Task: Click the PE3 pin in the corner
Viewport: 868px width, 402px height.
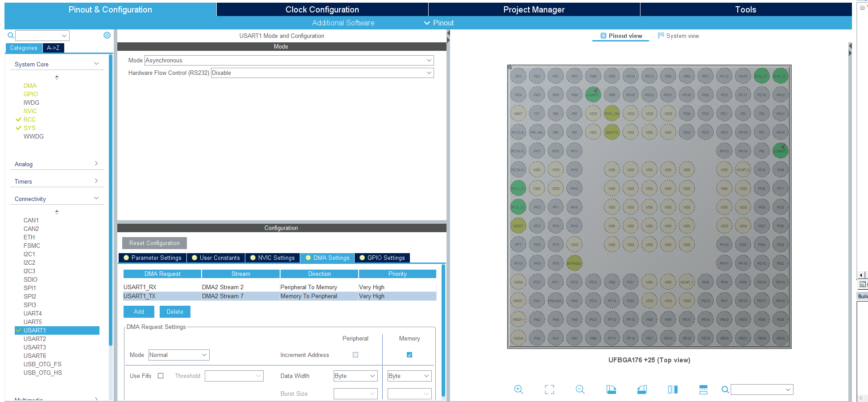Action: tap(518, 76)
